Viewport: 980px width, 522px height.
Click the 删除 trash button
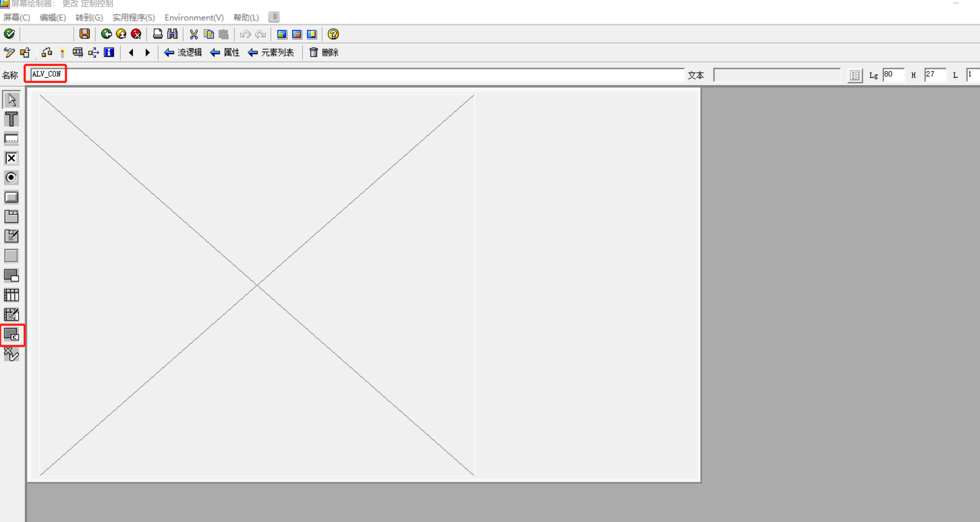pos(324,52)
